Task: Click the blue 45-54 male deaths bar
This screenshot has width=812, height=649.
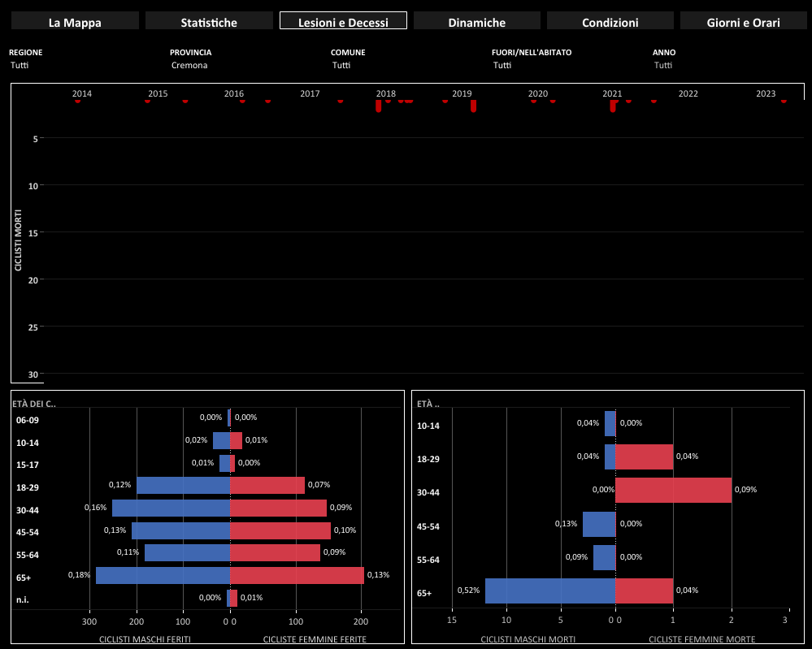Action: click(x=599, y=524)
